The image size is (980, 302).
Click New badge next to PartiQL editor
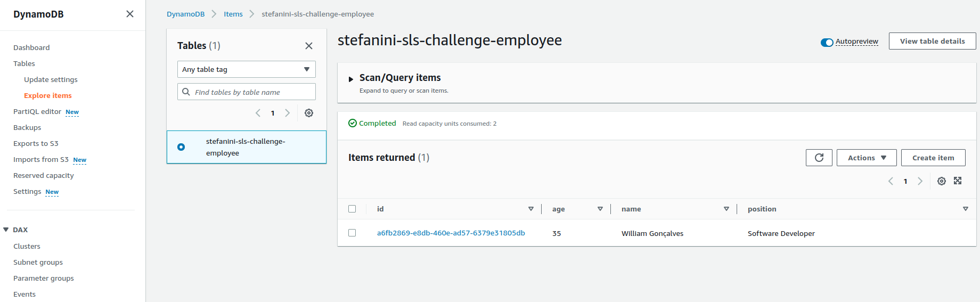(x=72, y=112)
